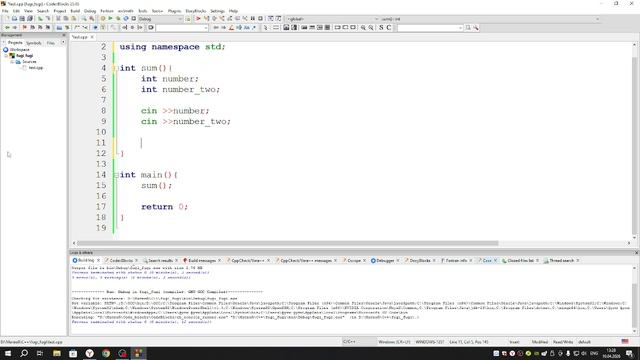Start debugging with red arrow icon
Viewport: 640px width, 360px height.
(198, 19)
